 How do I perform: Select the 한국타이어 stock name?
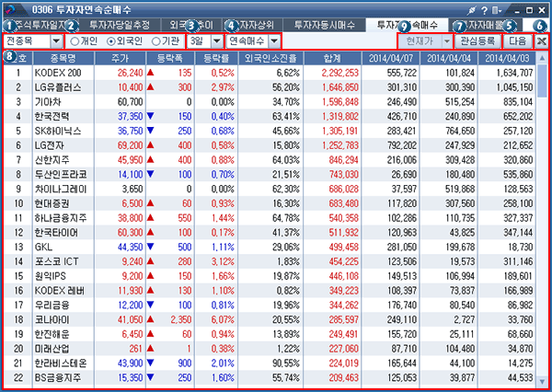pyautogui.click(x=56, y=233)
